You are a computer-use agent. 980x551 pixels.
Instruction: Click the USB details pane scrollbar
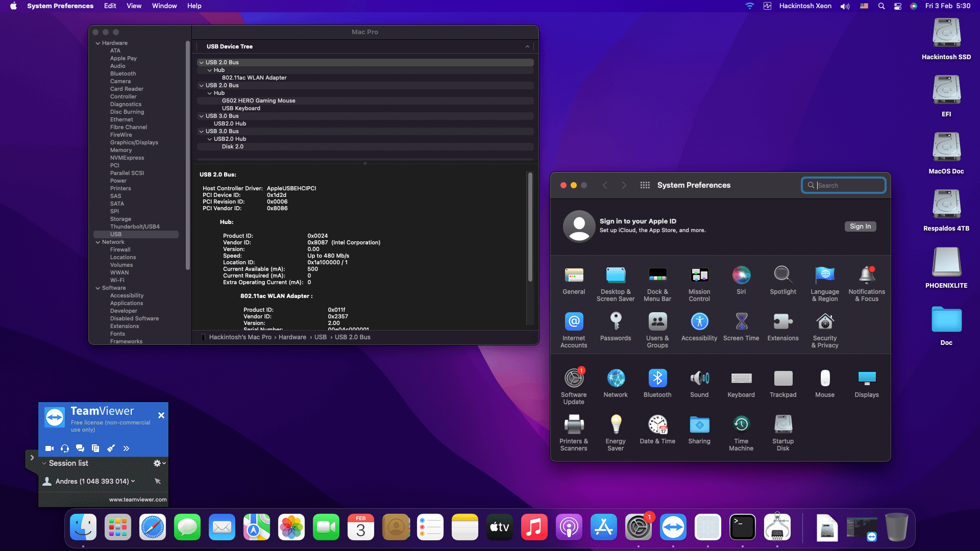(x=530, y=227)
